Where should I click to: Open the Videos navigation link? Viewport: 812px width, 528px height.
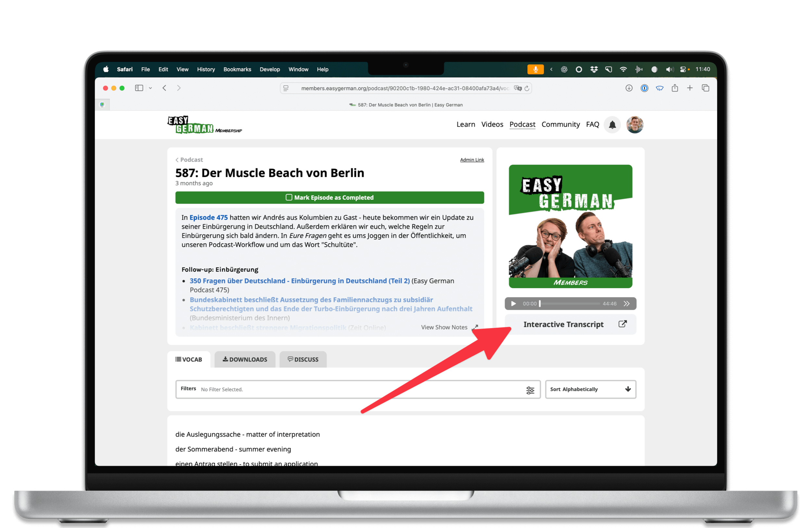click(x=492, y=124)
